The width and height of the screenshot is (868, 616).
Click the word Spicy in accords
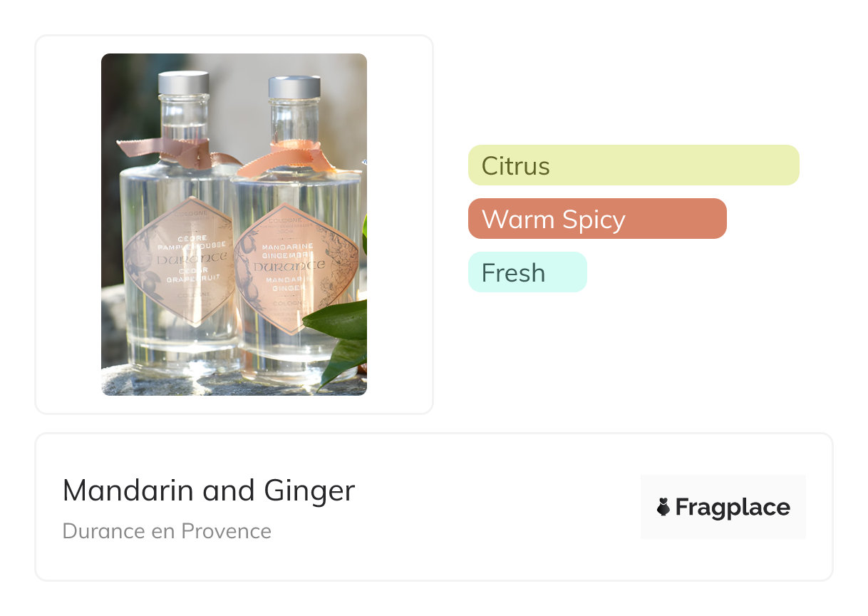click(x=592, y=220)
